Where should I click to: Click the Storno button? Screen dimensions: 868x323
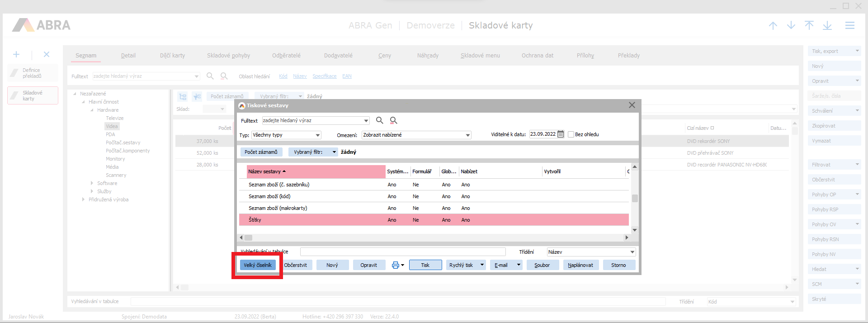click(x=618, y=265)
